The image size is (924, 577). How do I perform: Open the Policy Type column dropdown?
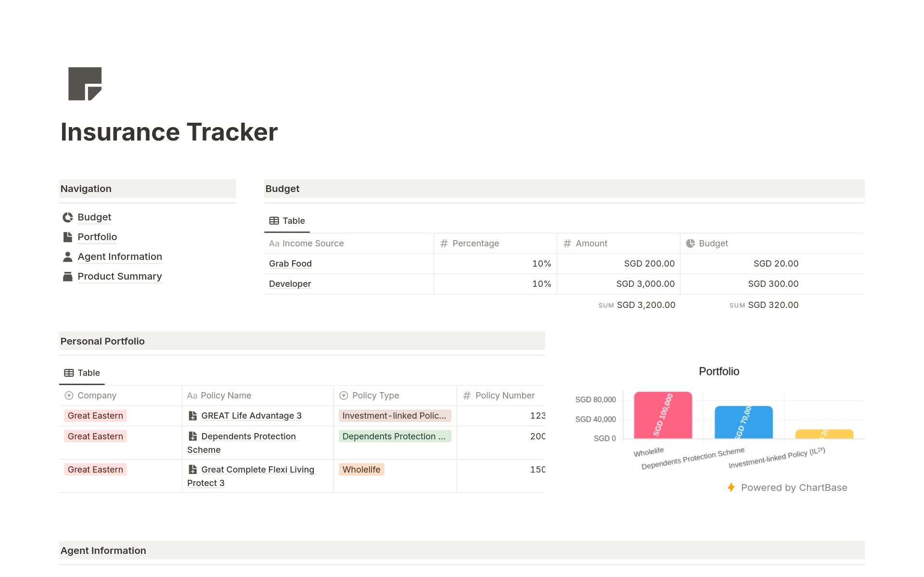click(x=344, y=395)
